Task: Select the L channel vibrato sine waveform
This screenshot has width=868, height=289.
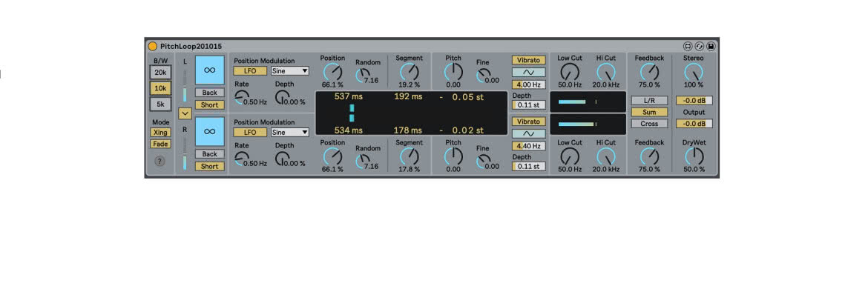Action: point(529,73)
